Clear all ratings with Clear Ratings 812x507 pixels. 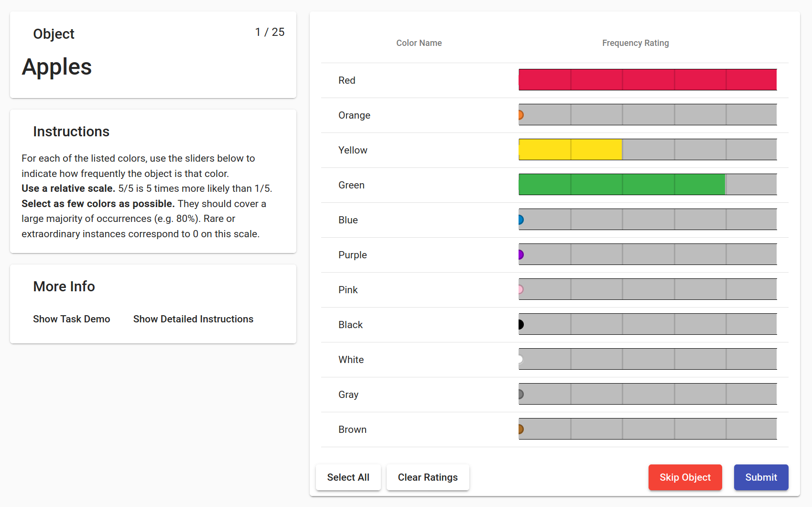pyautogui.click(x=428, y=477)
